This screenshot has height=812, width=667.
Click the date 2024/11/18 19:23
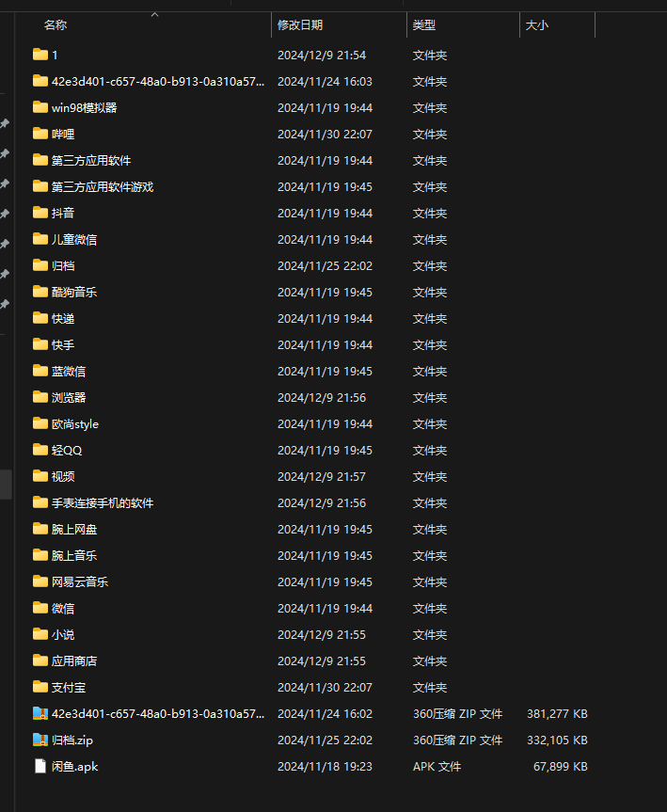point(325,767)
